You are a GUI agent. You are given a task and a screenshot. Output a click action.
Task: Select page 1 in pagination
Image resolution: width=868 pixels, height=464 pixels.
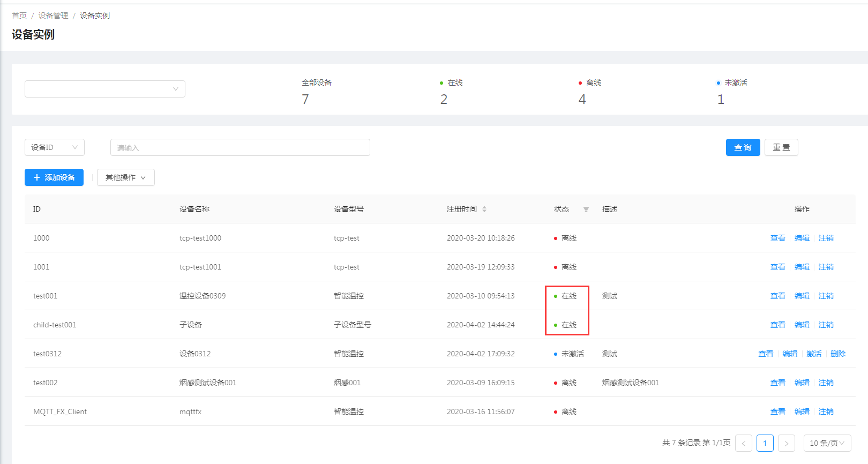[765, 443]
